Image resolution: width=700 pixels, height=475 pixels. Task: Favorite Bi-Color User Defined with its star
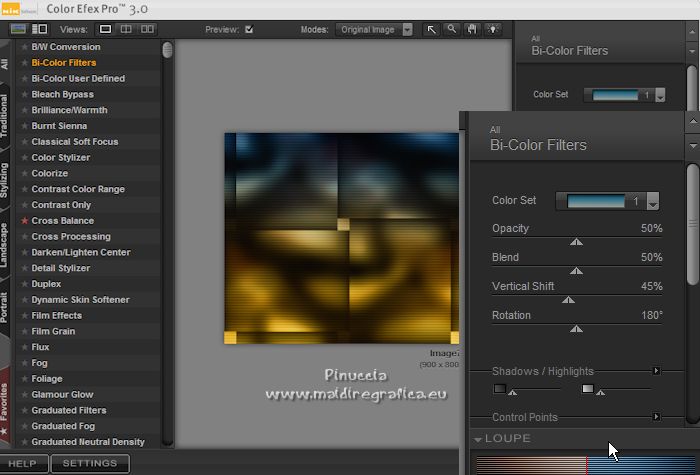tap(25, 79)
